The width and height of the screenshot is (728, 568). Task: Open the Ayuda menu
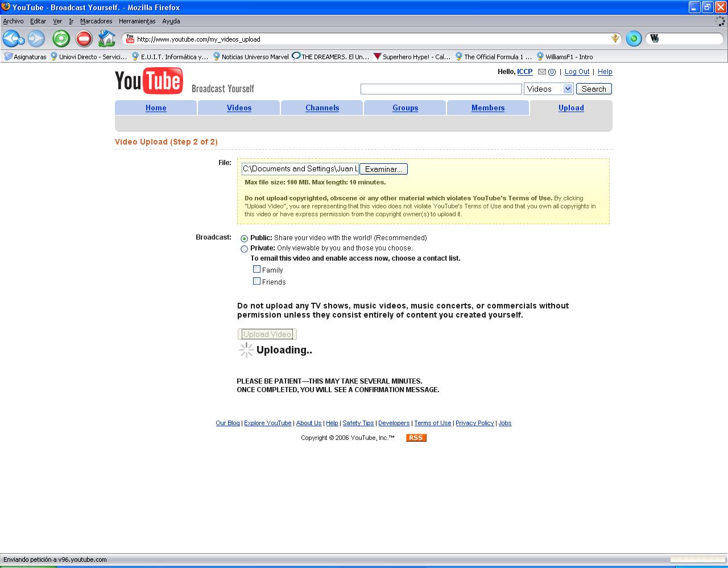[171, 21]
